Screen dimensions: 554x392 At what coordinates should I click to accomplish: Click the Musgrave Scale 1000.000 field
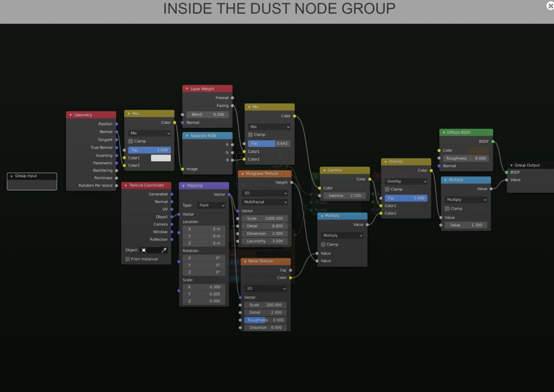pos(265,218)
